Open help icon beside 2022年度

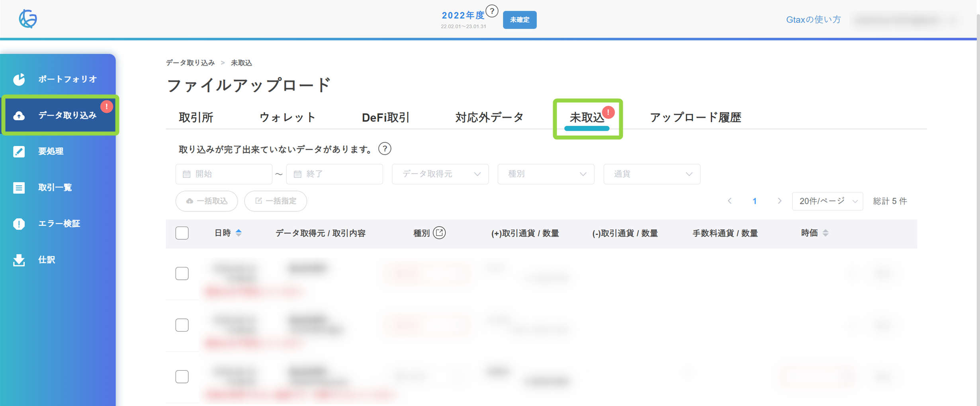[492, 11]
